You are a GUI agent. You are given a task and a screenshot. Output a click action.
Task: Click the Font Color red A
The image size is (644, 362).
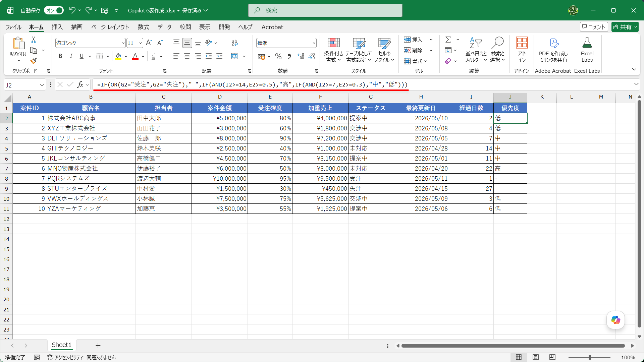(135, 56)
